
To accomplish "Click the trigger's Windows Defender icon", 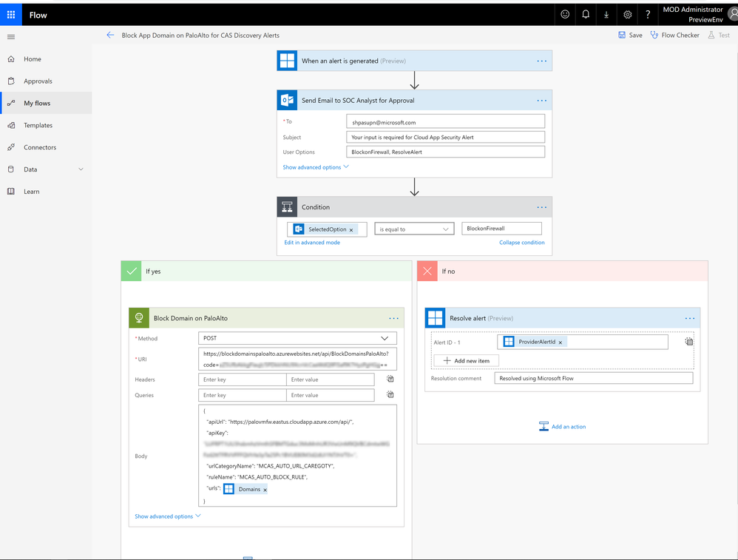I will pyautogui.click(x=287, y=61).
